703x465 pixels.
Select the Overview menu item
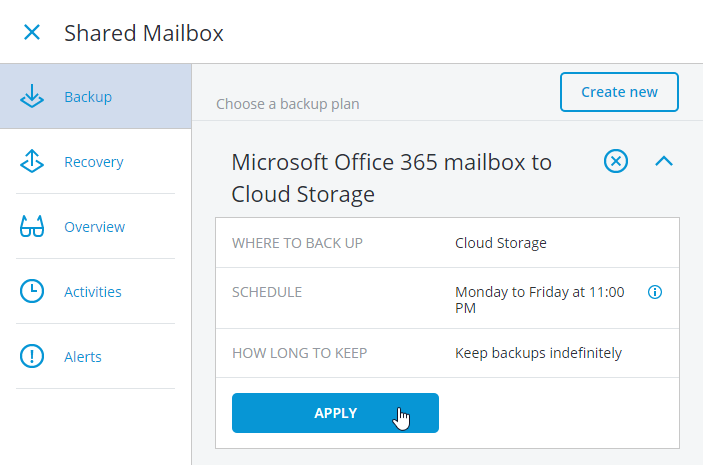(x=95, y=226)
